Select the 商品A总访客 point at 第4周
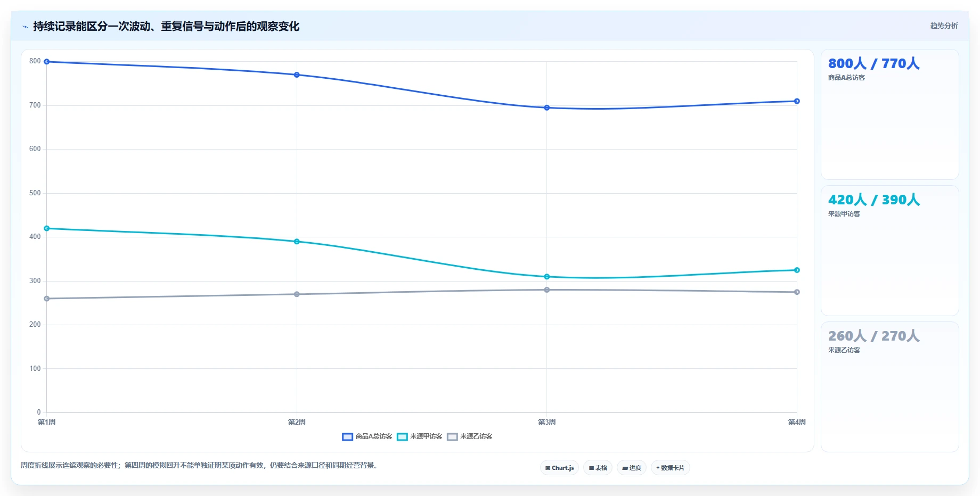 pyautogui.click(x=797, y=101)
